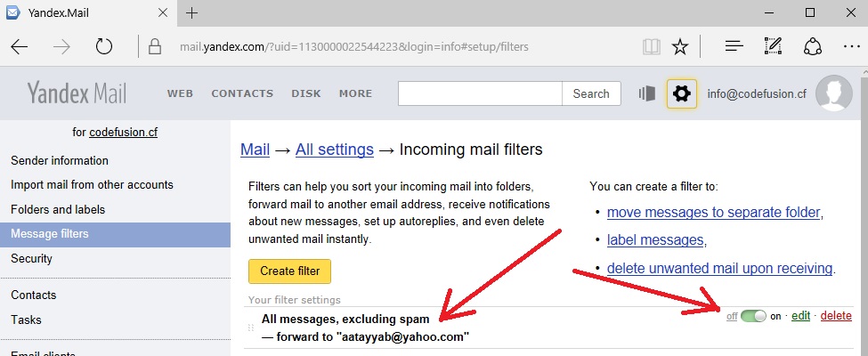Open Folders and labels settings
Image resolution: width=868 pixels, height=356 pixels.
(58, 209)
